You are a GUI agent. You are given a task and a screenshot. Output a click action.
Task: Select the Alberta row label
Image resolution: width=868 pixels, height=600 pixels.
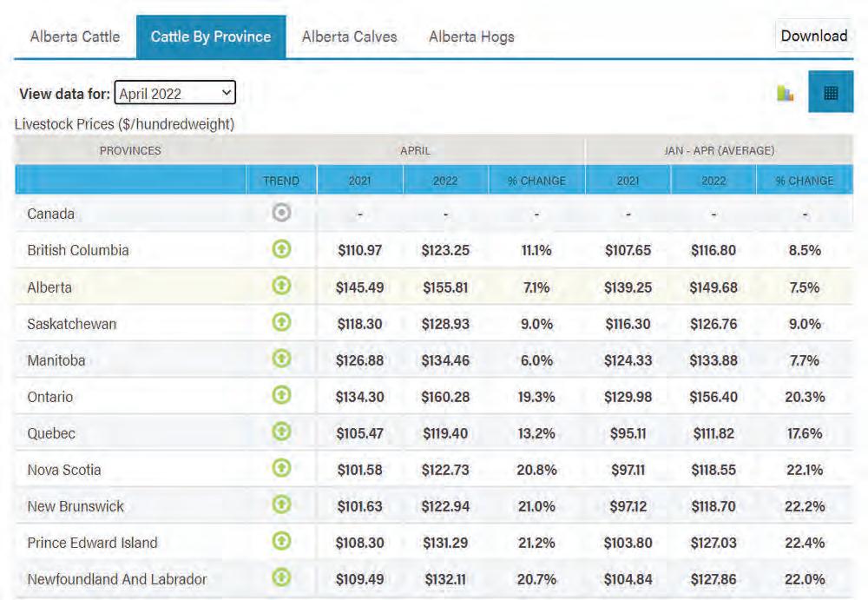(x=49, y=287)
